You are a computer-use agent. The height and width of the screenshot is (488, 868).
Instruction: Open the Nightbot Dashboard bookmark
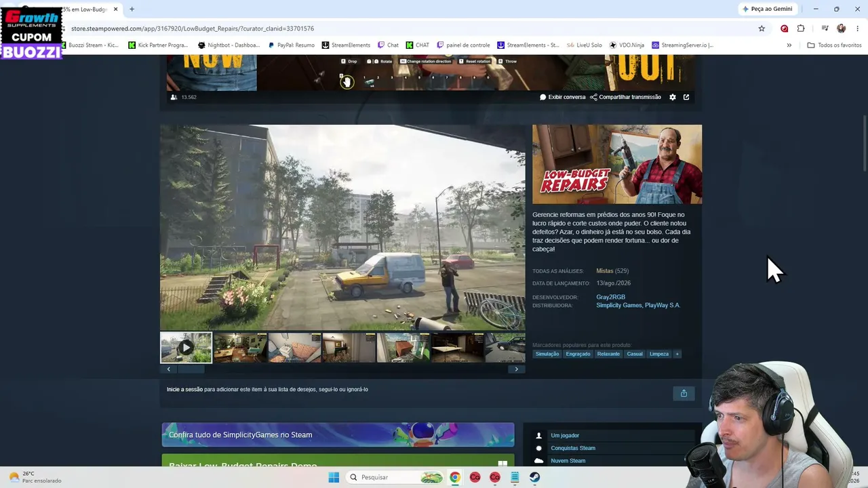click(229, 45)
